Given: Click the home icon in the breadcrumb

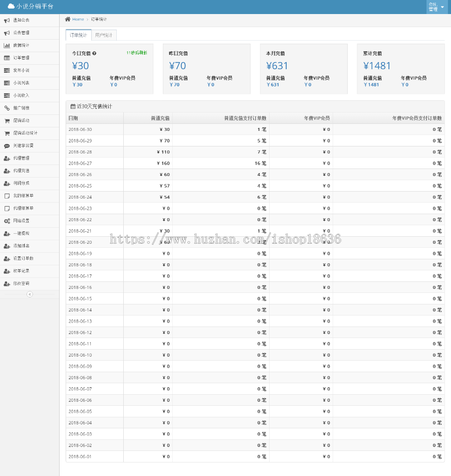Looking at the screenshot, I should click(68, 19).
